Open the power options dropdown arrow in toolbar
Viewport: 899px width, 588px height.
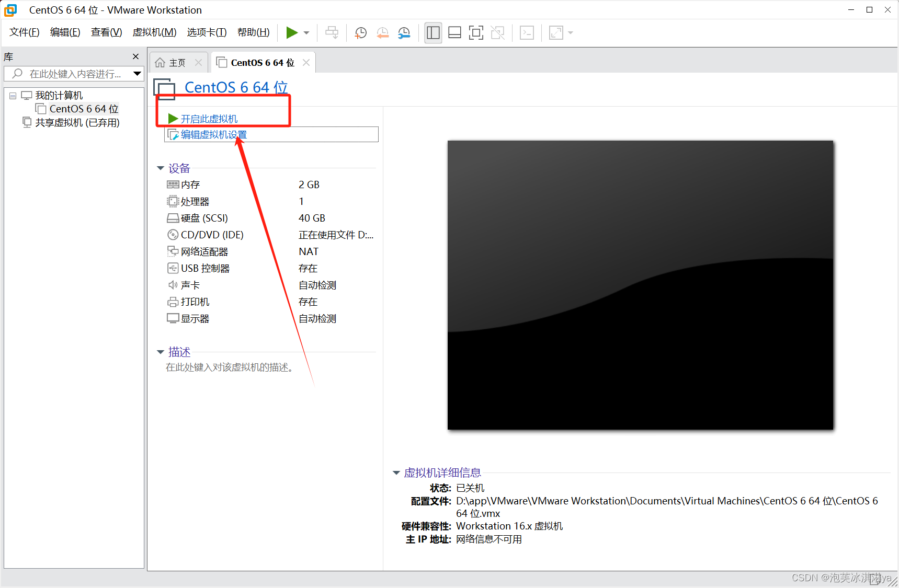[x=306, y=33]
